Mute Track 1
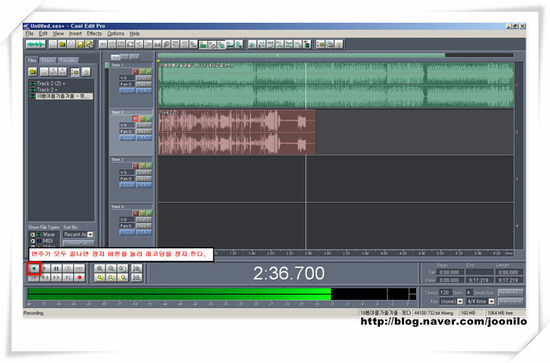 [x=149, y=72]
